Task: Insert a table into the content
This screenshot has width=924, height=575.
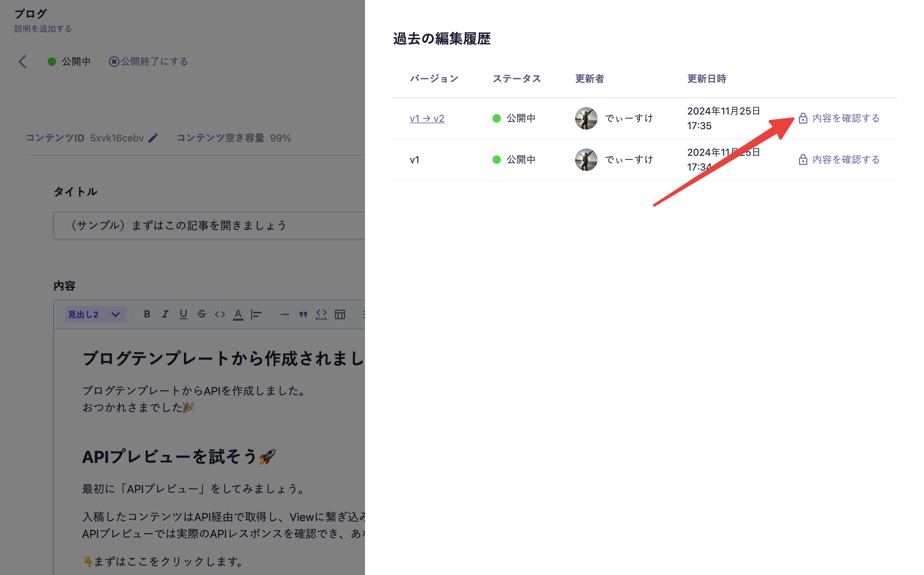Action: (340, 314)
